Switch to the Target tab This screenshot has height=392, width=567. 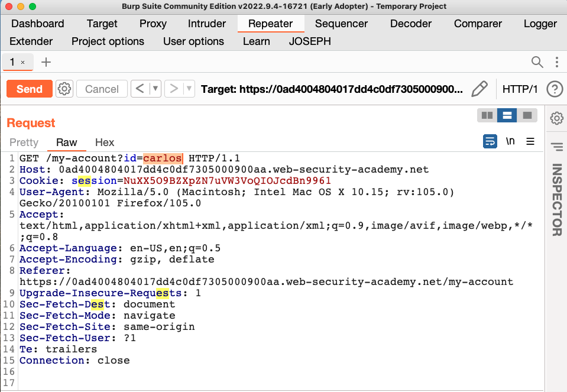point(102,24)
